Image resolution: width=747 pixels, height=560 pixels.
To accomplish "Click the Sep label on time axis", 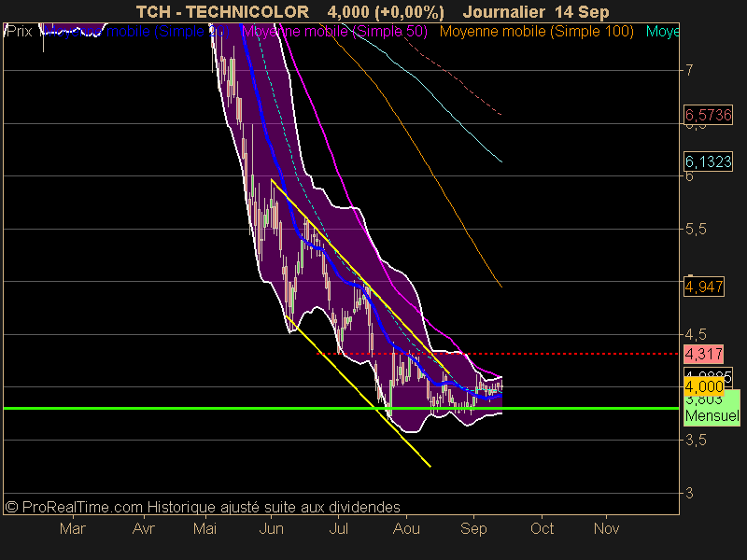I will tap(473, 528).
